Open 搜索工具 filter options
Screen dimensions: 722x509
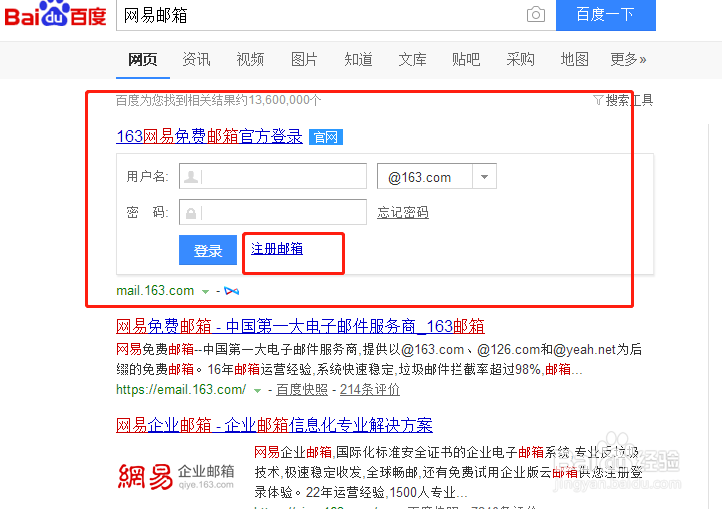[x=623, y=100]
